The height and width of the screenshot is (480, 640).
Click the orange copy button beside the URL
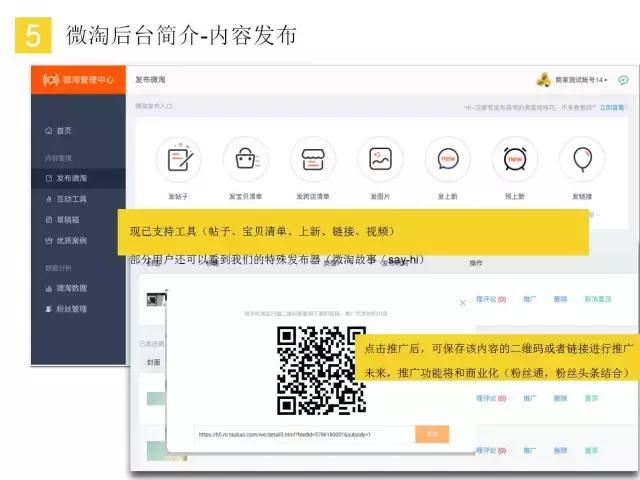point(432,434)
